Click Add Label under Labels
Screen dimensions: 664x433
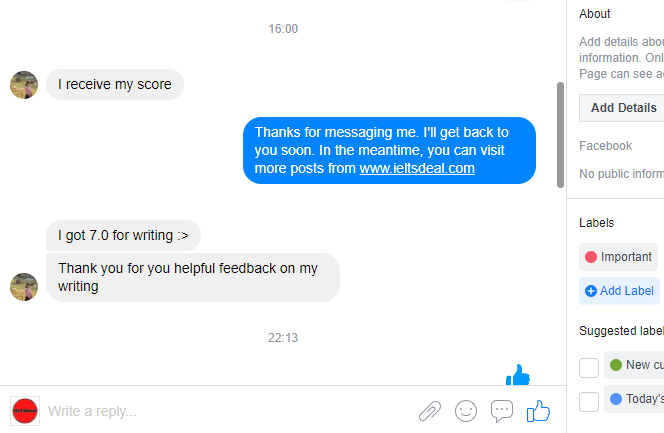coord(619,291)
